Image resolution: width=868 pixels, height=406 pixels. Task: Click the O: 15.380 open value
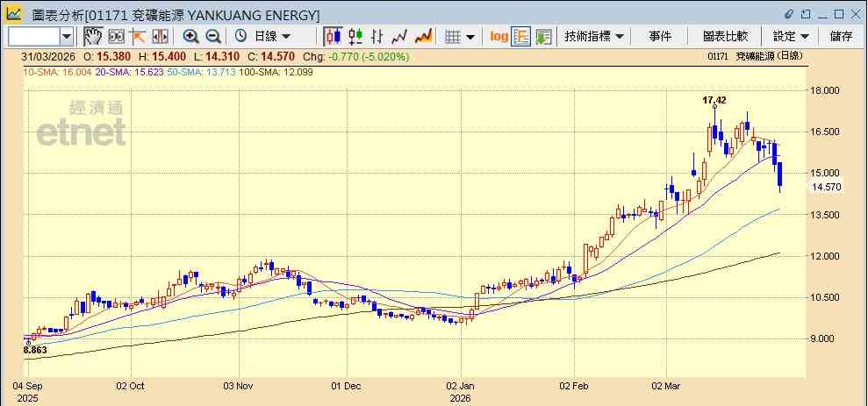[109, 56]
